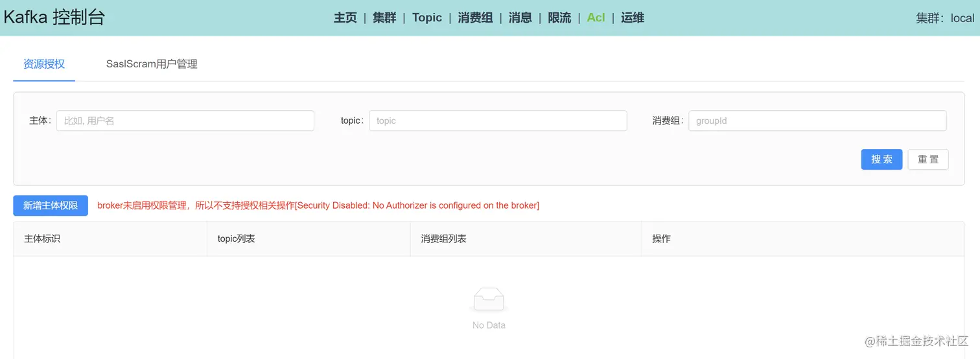
Task: Open the 运维 navigation item
Action: (633, 17)
